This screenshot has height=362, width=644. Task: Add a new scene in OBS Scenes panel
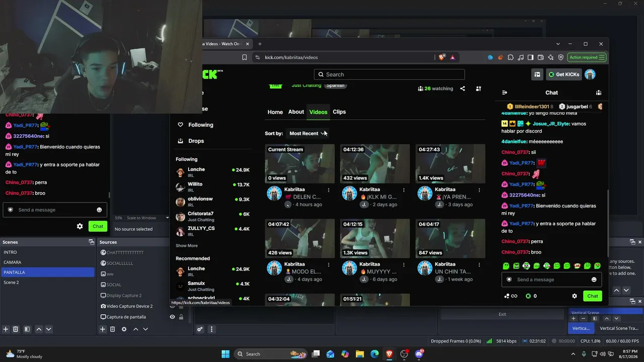coord(6,329)
